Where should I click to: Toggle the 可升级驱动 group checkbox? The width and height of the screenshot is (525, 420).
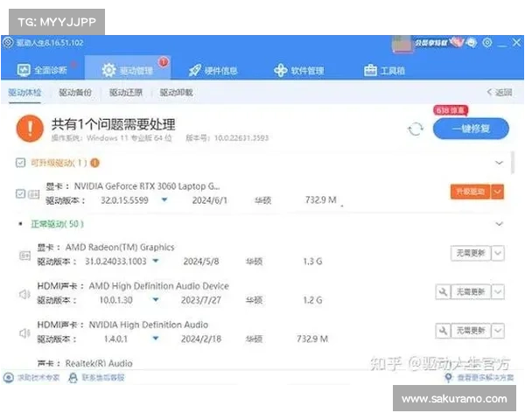[20, 163]
